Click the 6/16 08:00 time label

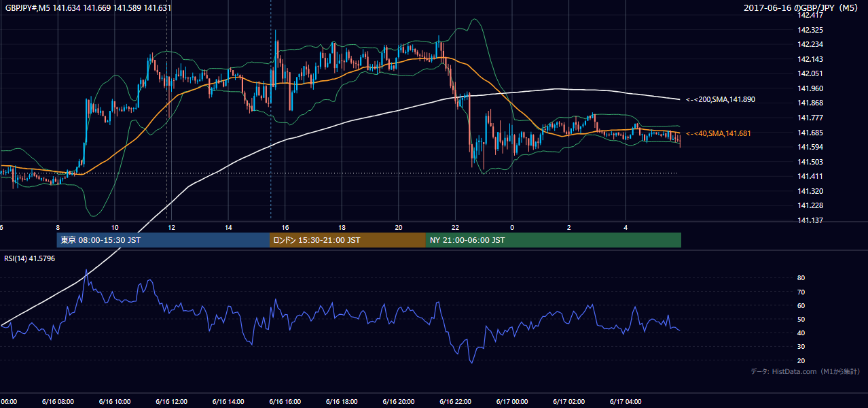(58, 402)
